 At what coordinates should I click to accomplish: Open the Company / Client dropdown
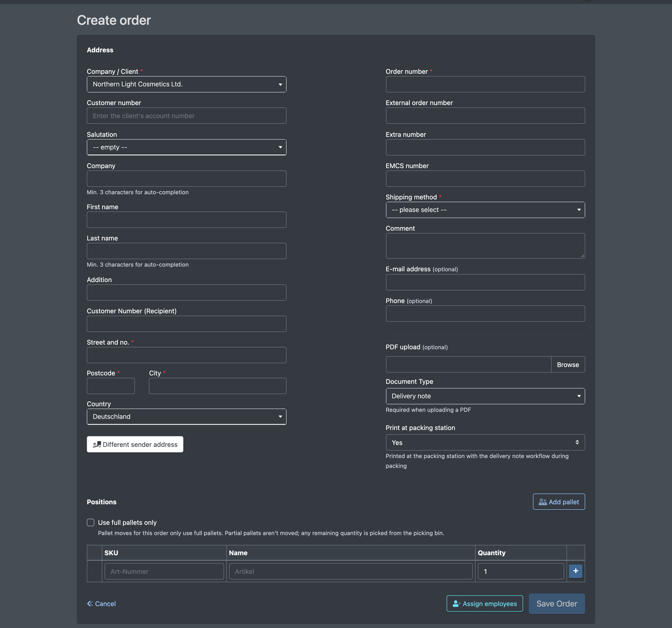click(186, 84)
